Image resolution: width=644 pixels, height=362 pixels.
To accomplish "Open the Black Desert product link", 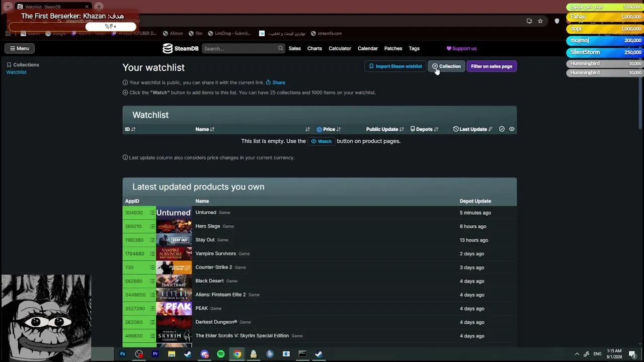I will pyautogui.click(x=209, y=281).
